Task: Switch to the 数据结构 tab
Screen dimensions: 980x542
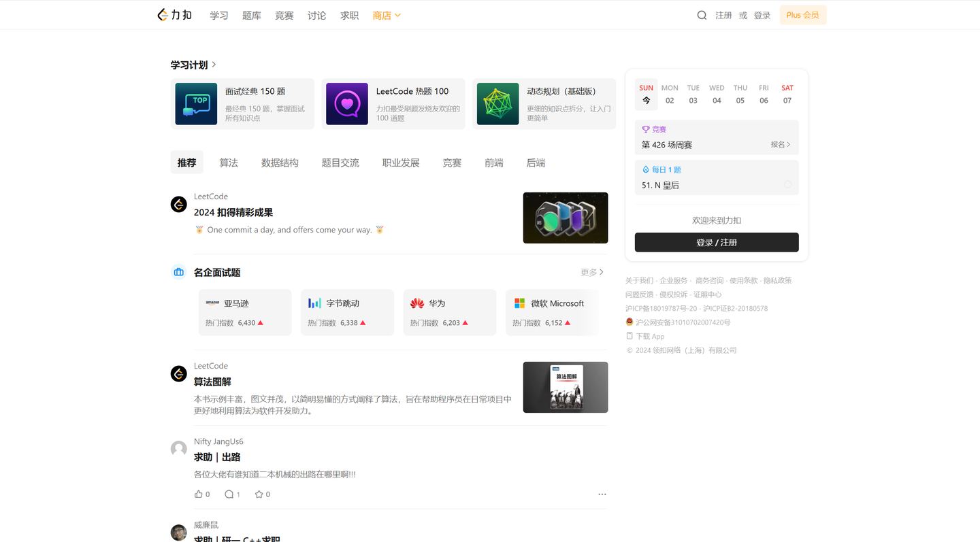Action: tap(280, 163)
